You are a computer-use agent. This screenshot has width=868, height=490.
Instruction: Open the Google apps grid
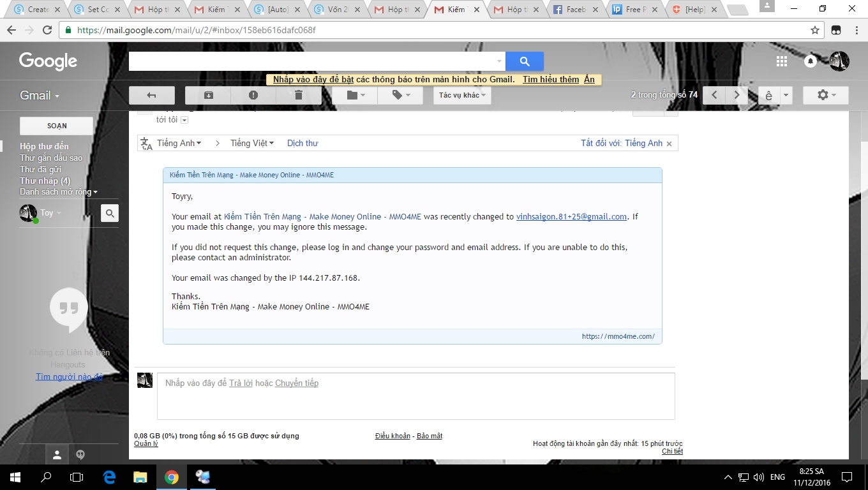(782, 61)
